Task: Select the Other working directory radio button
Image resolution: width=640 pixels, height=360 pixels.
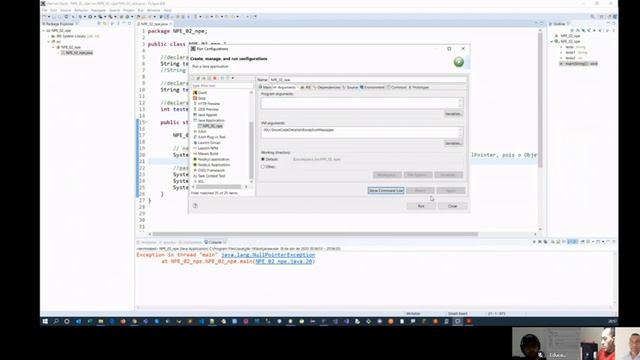Action: point(263,167)
